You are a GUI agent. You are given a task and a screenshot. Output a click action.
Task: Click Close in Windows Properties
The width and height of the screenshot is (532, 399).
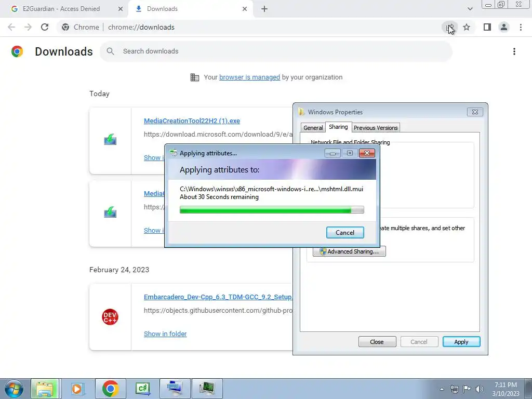(377, 342)
